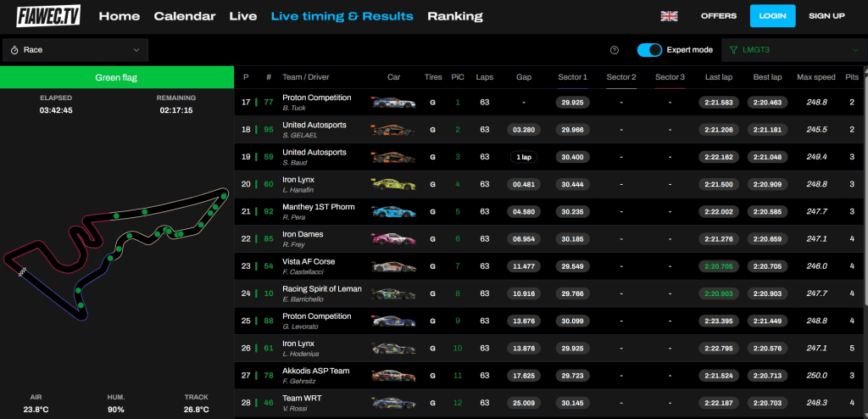Click the FIAWEC.TV logo

(x=48, y=16)
